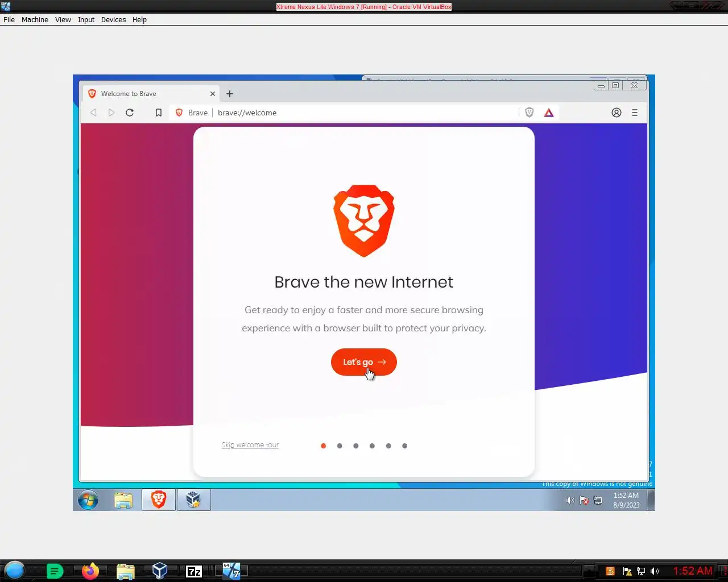
Task: Skip the welcome tour link
Action: pyautogui.click(x=250, y=445)
